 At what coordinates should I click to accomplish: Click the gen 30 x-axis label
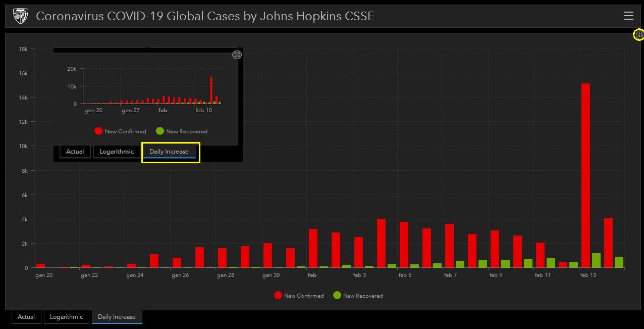271,275
